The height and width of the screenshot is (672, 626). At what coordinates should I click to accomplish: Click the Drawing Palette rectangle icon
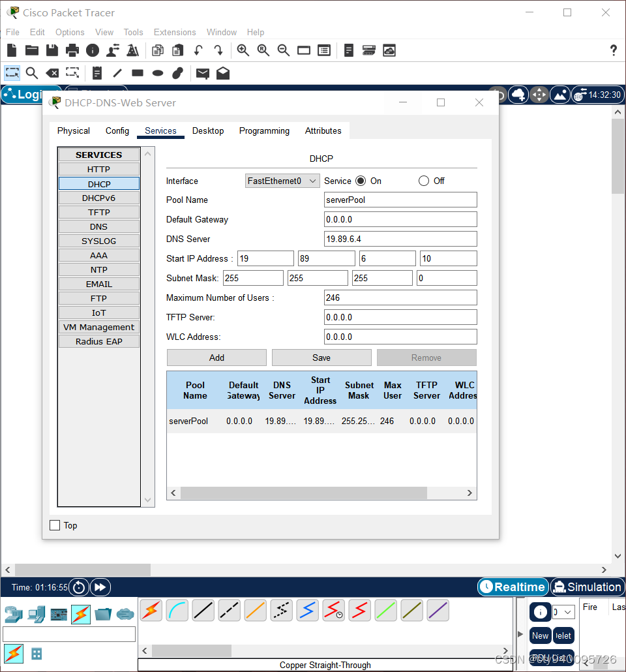(x=304, y=51)
